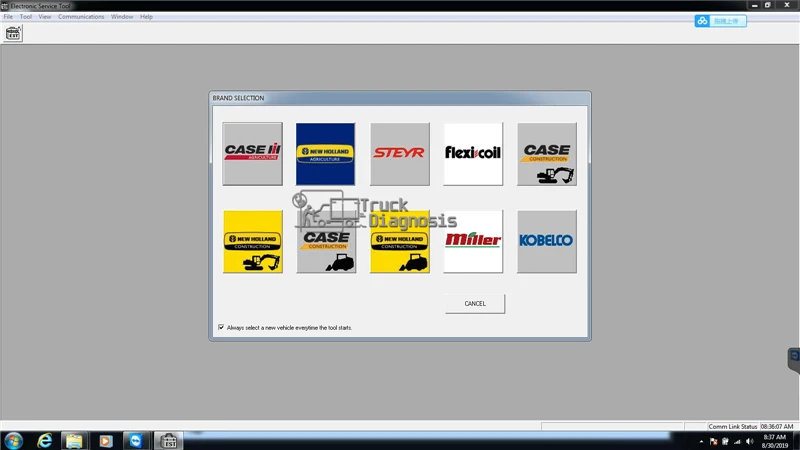Viewport: 800px width, 450px height.
Task: Open the Windows Start menu
Action: [x=14, y=441]
